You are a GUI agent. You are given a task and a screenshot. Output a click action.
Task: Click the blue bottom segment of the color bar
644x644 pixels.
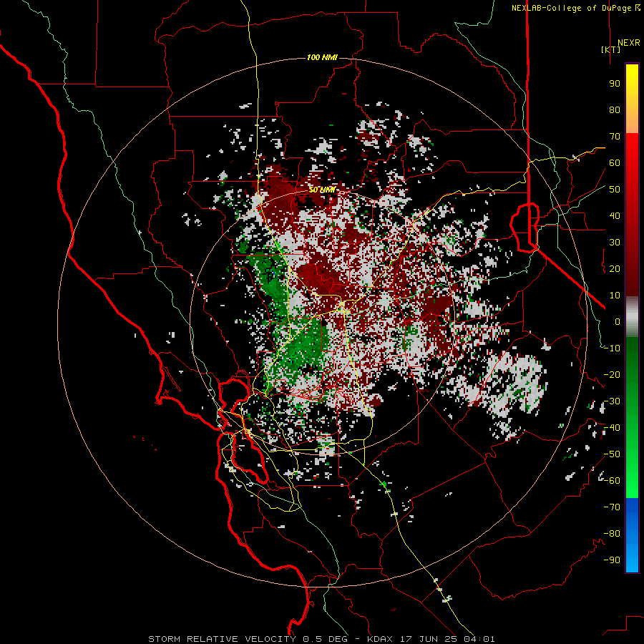(x=632, y=535)
